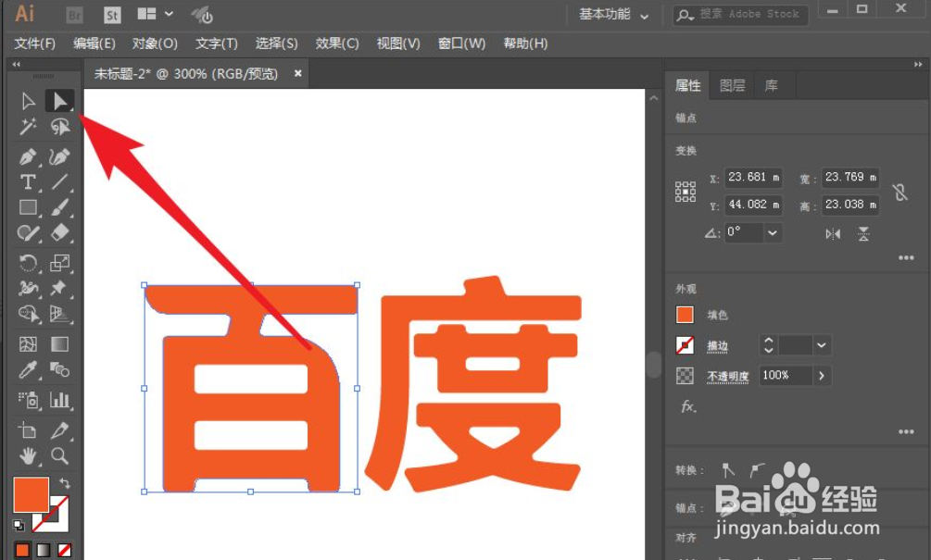Set paint mode to None
Viewport: 931px width, 560px height.
[x=65, y=551]
